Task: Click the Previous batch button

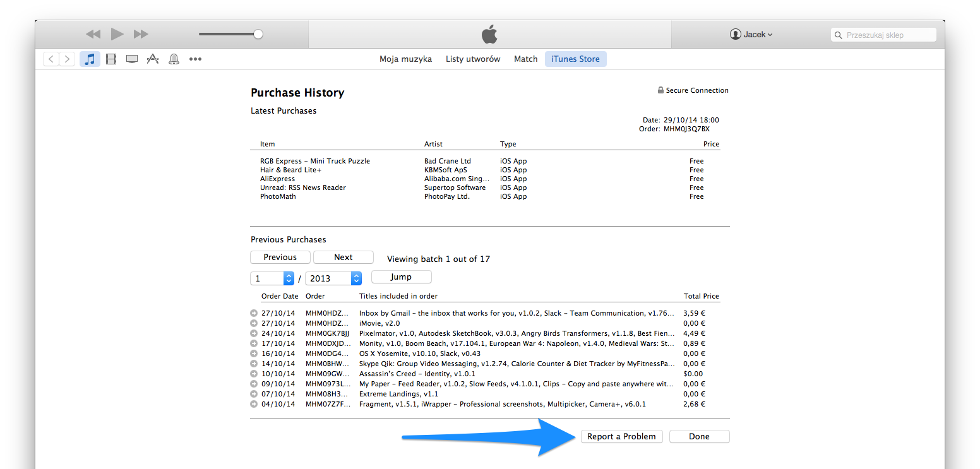Action: 280,258
